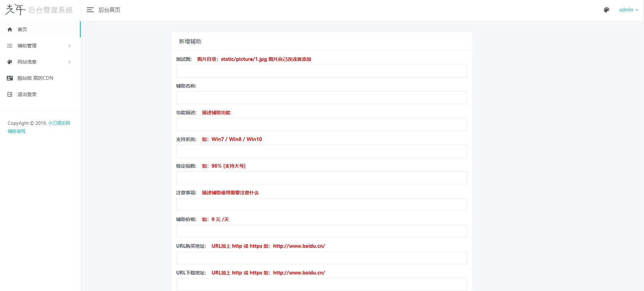
Task: Expand the 辅助管理 submenu chevron
Action: click(x=70, y=46)
